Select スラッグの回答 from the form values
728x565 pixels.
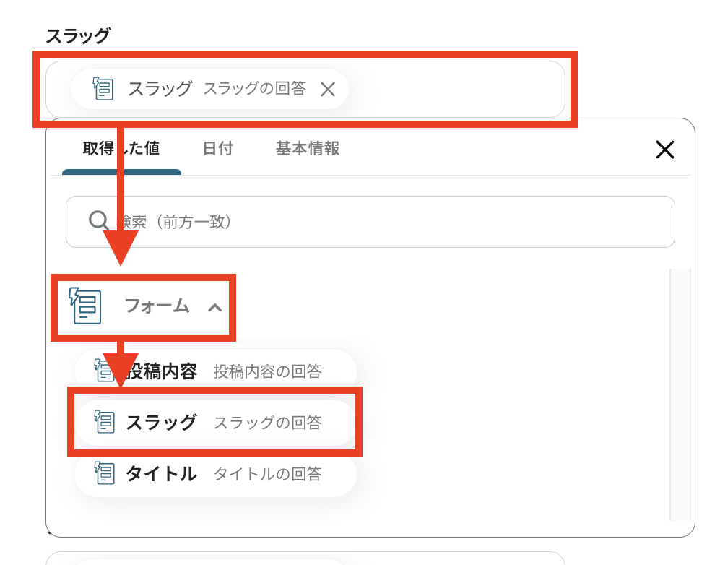click(x=267, y=423)
